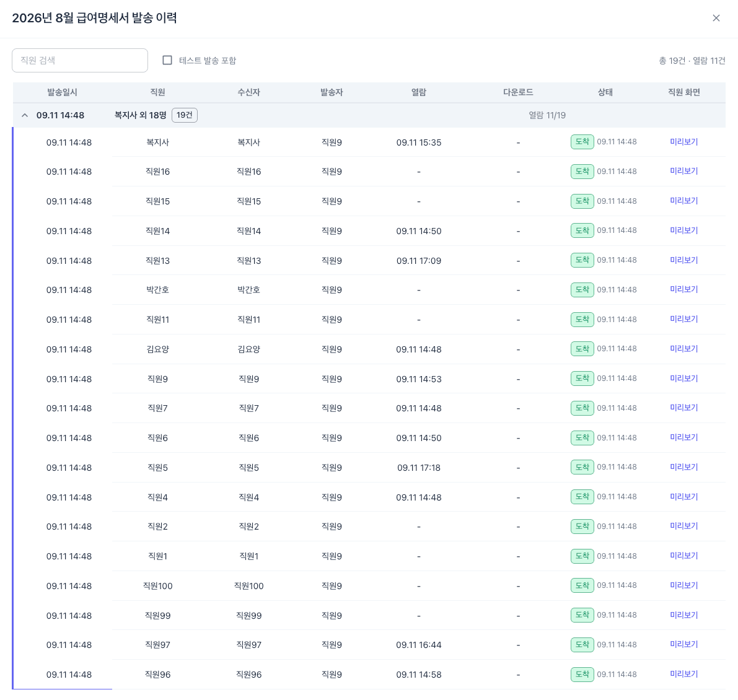Screen dimensions: 738x700
Task: Click 직원13 in the 직원 column
Action: coord(157,261)
